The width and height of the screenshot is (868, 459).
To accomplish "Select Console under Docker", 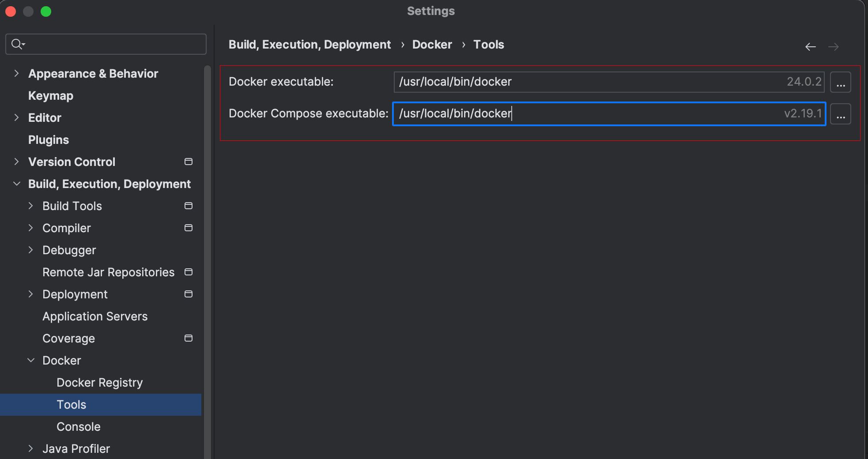I will 79,427.
